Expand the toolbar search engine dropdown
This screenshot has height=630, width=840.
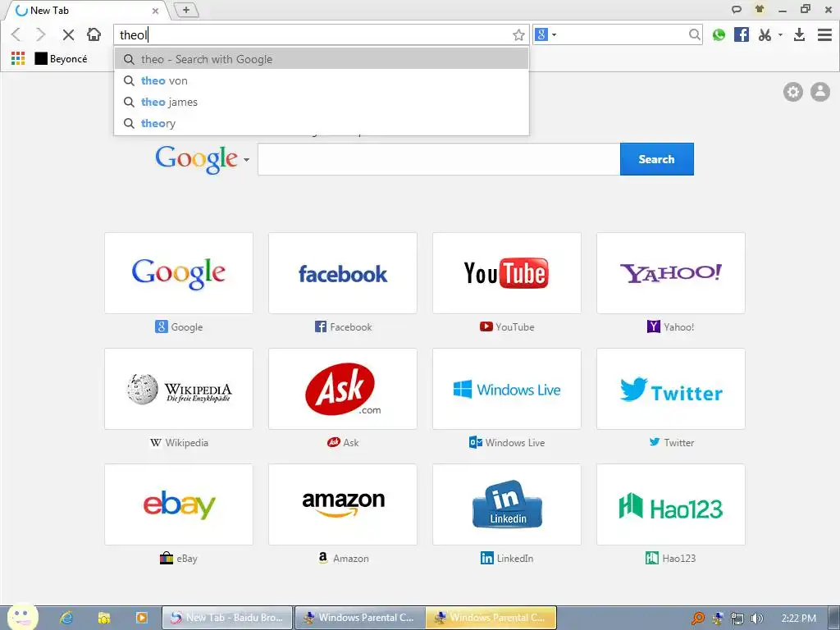[x=554, y=34]
